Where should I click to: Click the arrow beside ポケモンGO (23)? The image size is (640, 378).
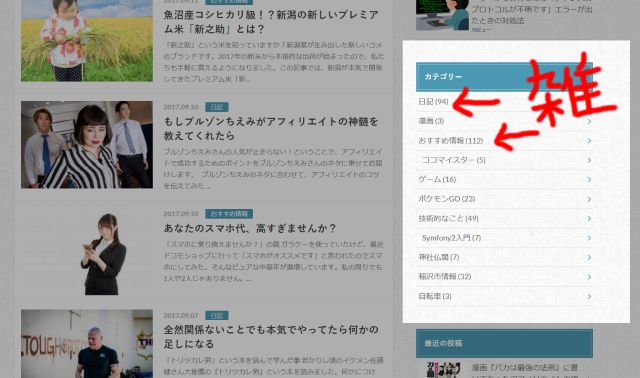tap(589, 199)
